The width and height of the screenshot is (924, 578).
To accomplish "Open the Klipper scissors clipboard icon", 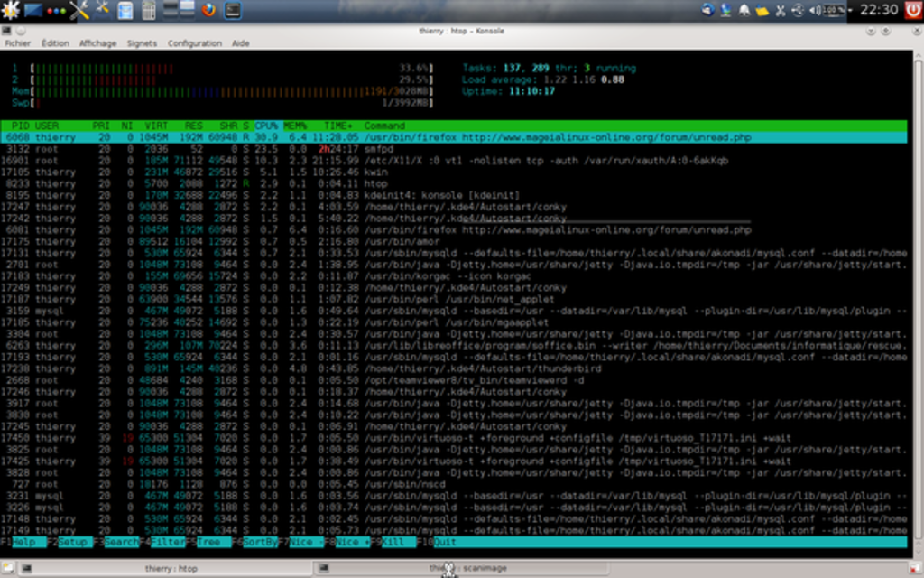I will click(x=781, y=10).
